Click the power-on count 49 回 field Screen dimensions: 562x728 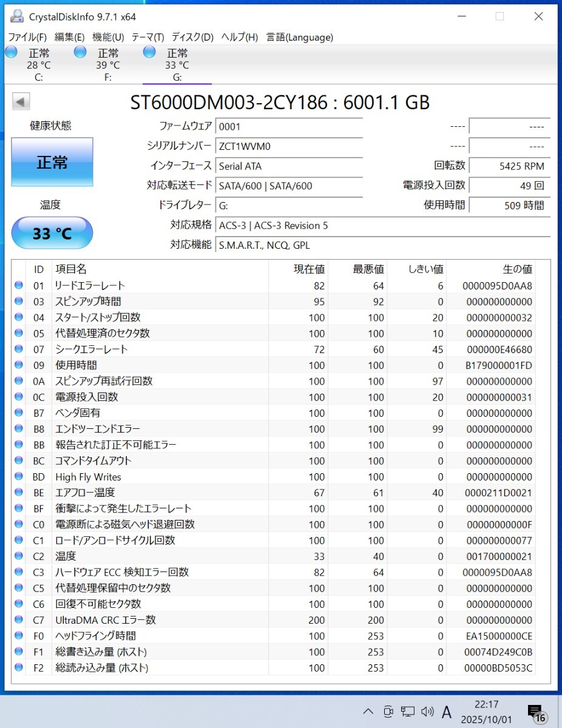510,186
